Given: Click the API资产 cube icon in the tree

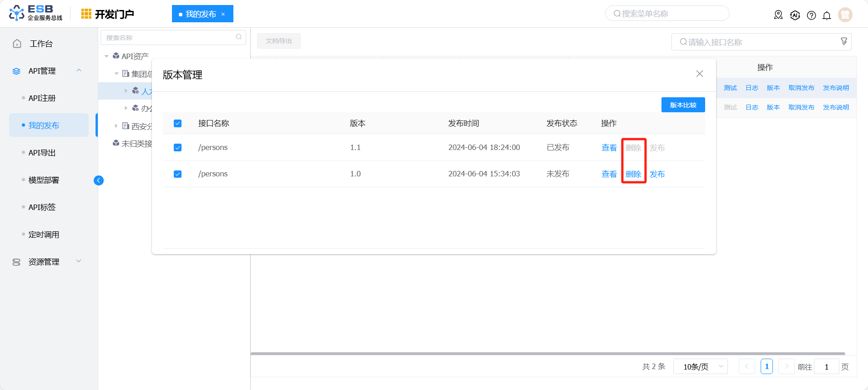Looking at the screenshot, I should click(116, 56).
